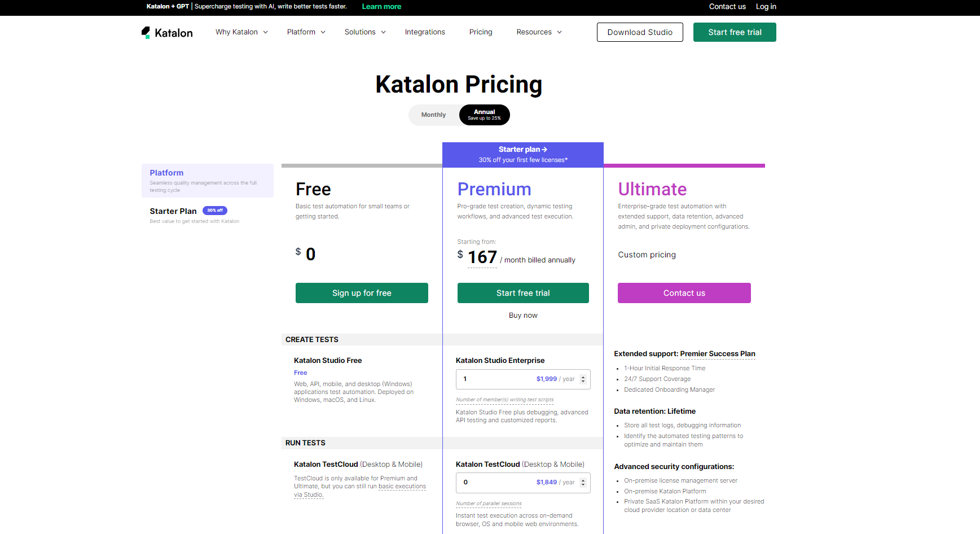Click the $1,849 / year price
The image size is (980, 534).
tap(556, 483)
